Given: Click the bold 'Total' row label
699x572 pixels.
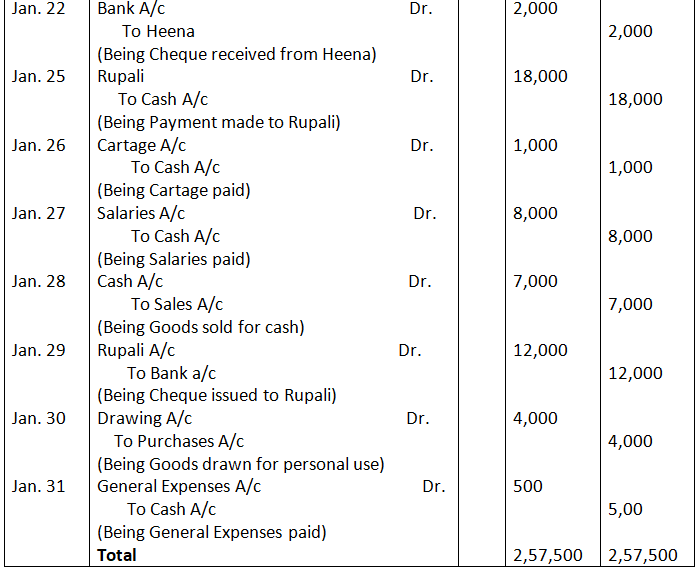Looking at the screenshot, I should (x=117, y=554).
